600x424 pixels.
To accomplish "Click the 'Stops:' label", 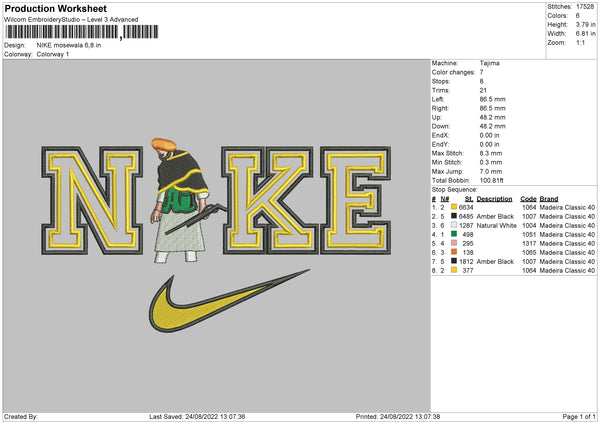I will click(441, 81).
